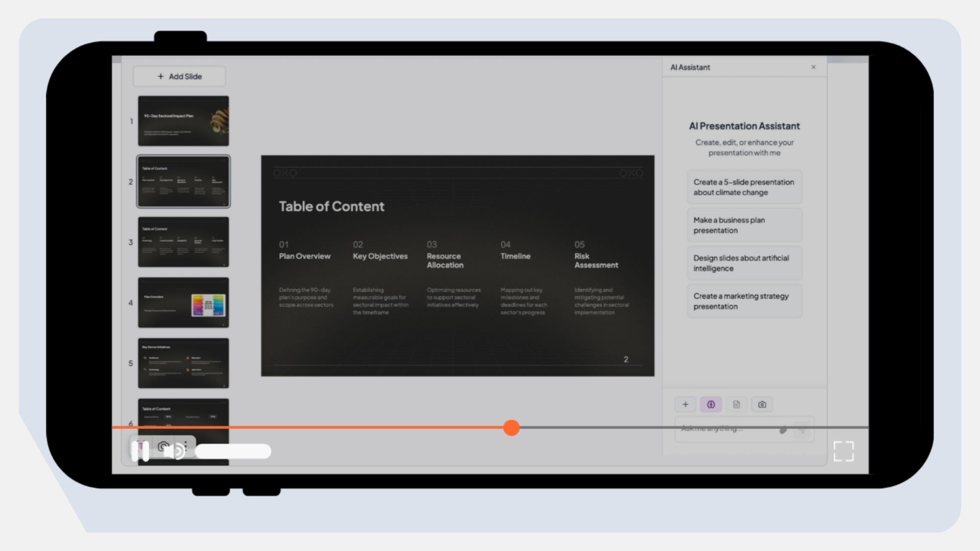Select slide 1 thumbnail, 90-Day Sectoral Impact Plan
Viewport: 980px width, 551px height.
coord(183,121)
